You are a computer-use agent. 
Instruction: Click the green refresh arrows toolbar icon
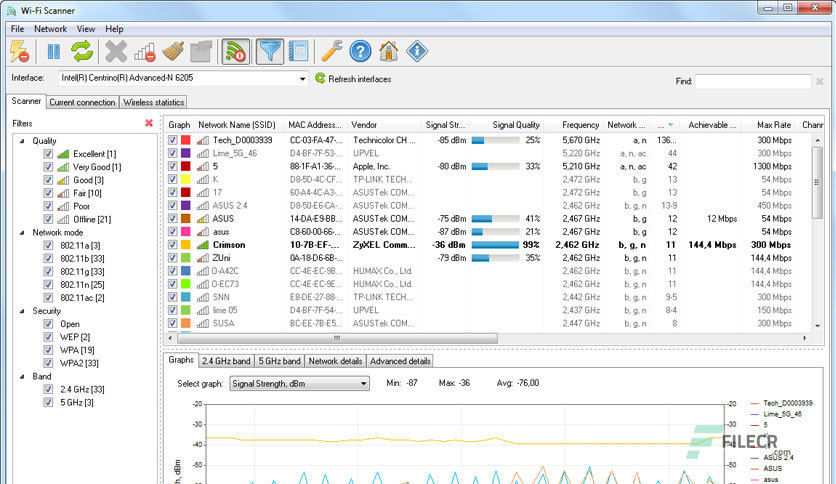coord(82,52)
